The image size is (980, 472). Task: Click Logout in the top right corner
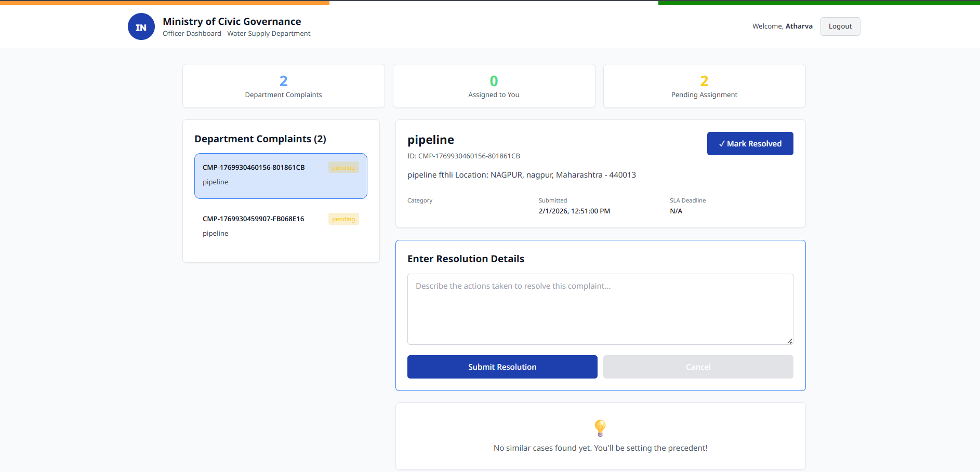(x=840, y=26)
